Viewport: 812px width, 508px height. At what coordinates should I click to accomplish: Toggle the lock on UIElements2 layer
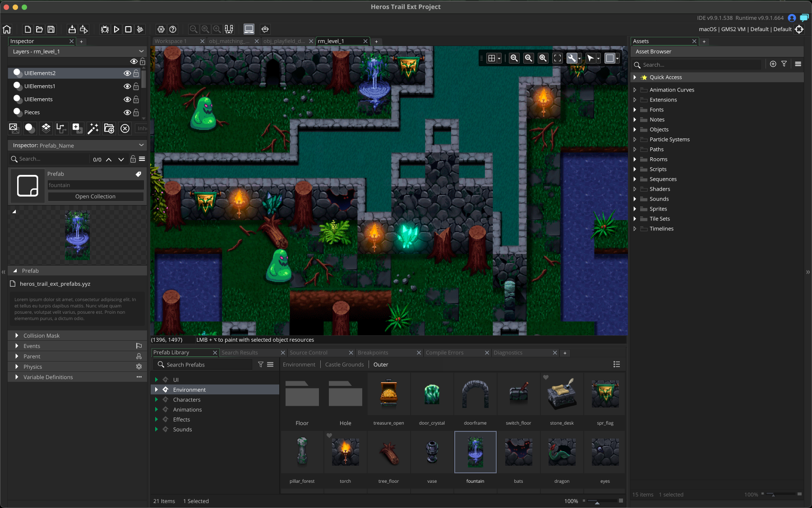[x=136, y=73]
